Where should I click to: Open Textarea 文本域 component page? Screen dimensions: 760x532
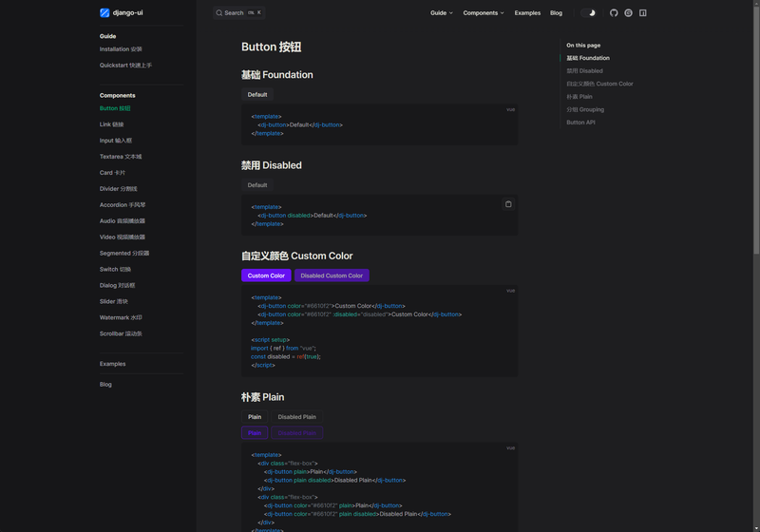coord(121,157)
